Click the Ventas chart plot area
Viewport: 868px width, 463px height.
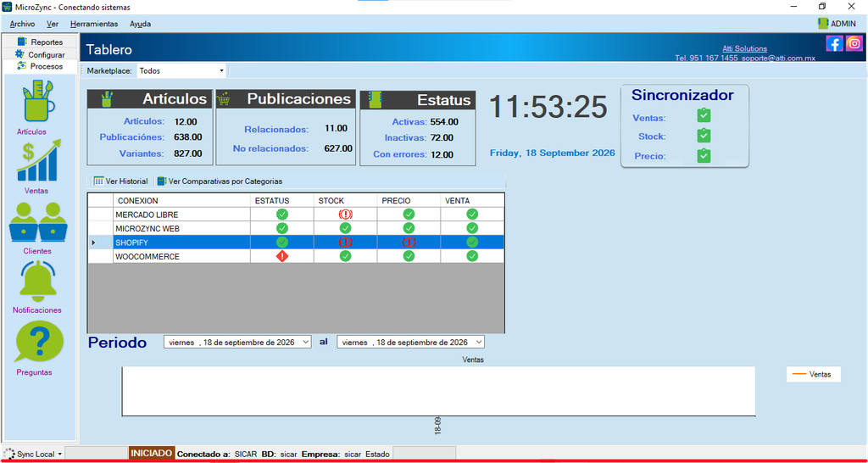click(438, 391)
